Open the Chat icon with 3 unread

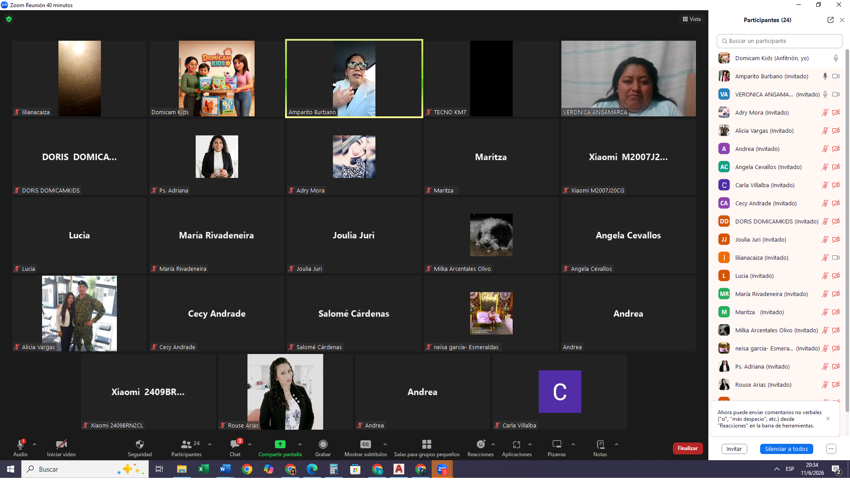click(235, 444)
